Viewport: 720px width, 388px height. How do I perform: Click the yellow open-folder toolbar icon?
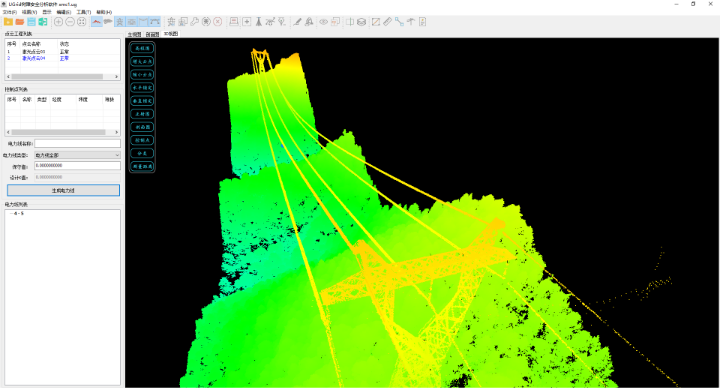[x=8, y=22]
